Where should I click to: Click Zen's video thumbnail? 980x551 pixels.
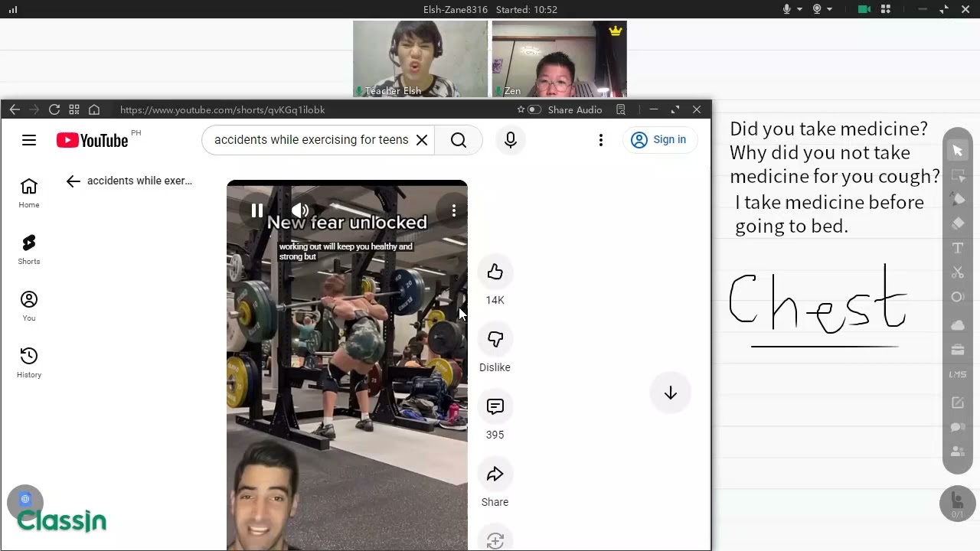[x=559, y=59]
